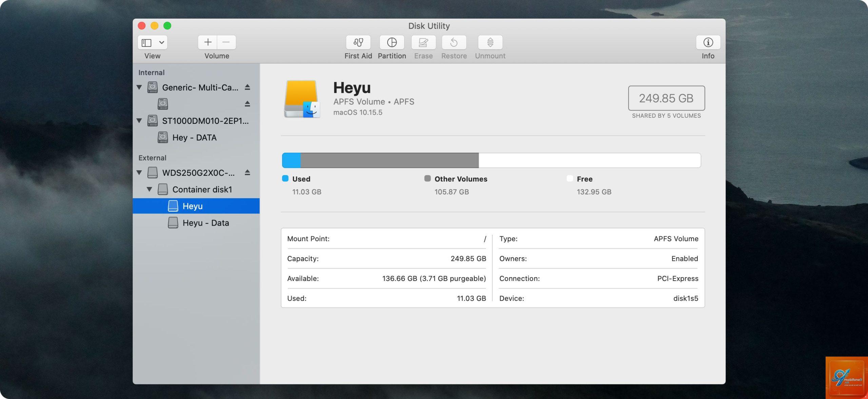Screen dimensions: 868x399
Task: Eject the unnamed volume under Generic Multi-Card
Action: point(248,104)
